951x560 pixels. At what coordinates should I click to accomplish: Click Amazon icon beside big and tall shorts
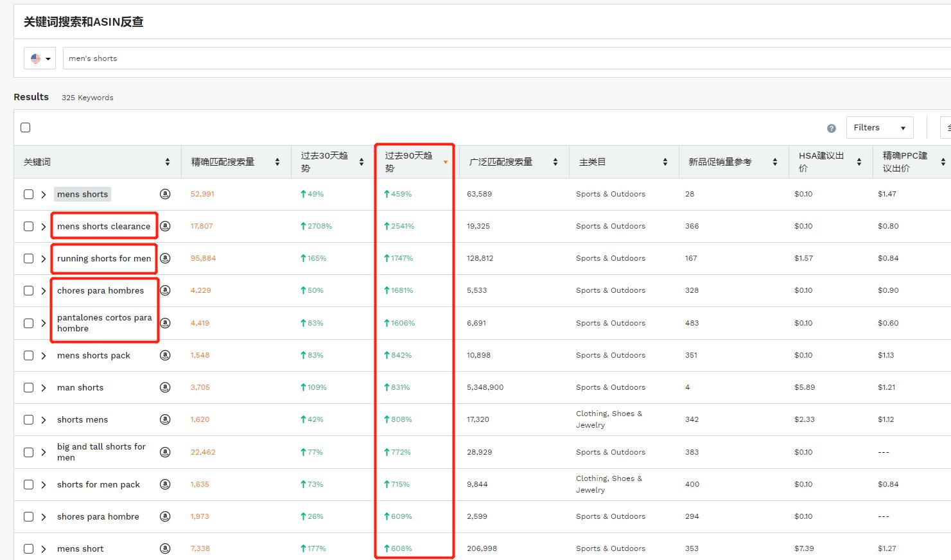tap(165, 452)
